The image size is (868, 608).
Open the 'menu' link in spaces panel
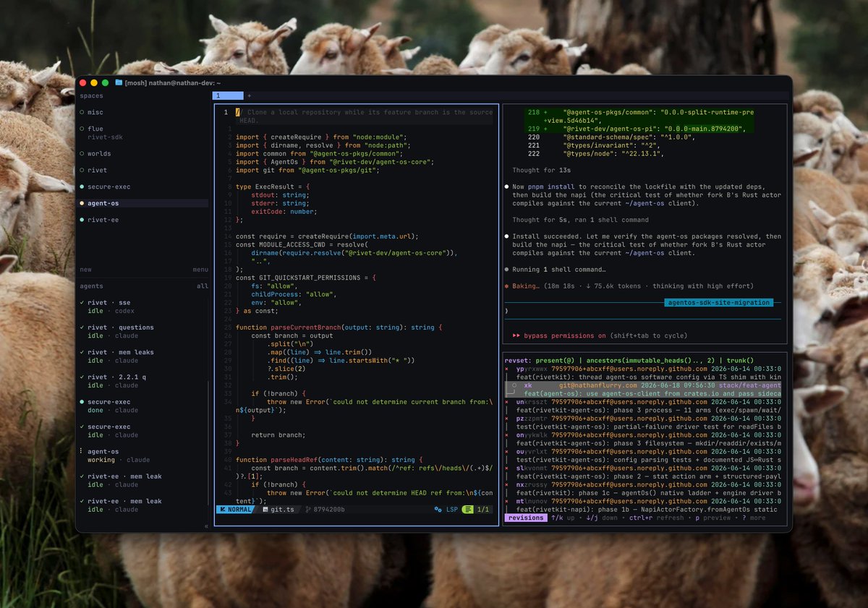(x=200, y=270)
